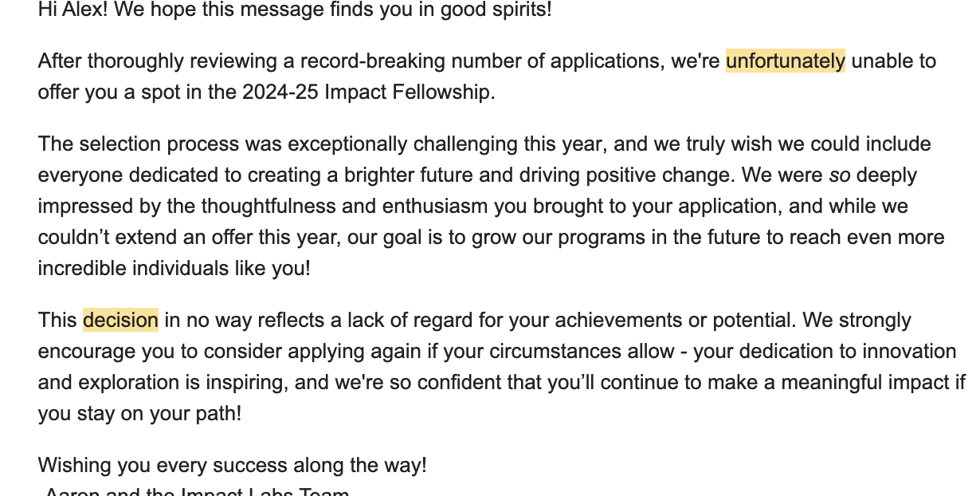
Task: Click the highlighted word "decision"
Action: [x=120, y=320]
